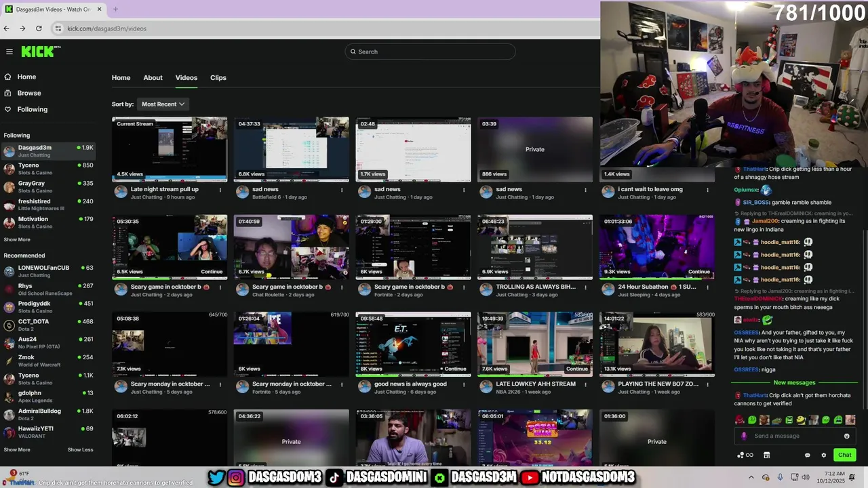Viewport: 868px width, 488px height.
Task: Click the purple microphone icon in chat box
Action: [744, 436]
